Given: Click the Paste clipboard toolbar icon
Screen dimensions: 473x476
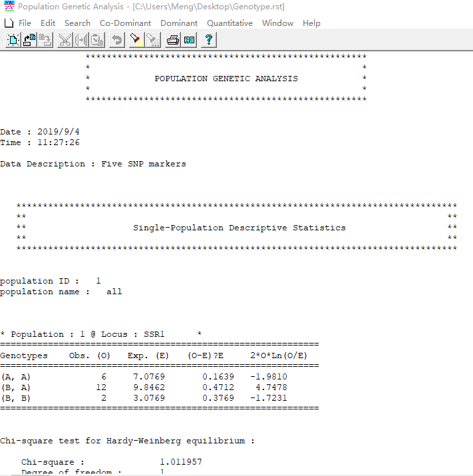Looking at the screenshot, I should pos(97,40).
